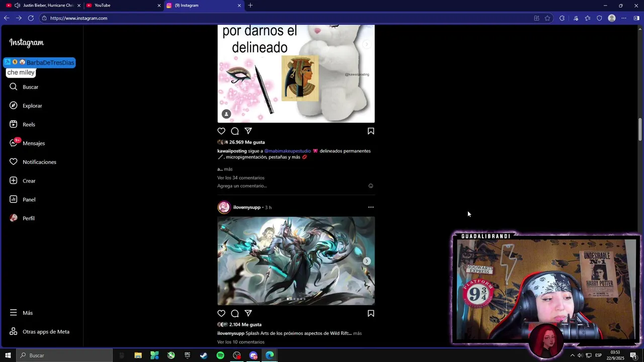Click the Instagram logo
The image size is (644, 362).
pos(27,43)
